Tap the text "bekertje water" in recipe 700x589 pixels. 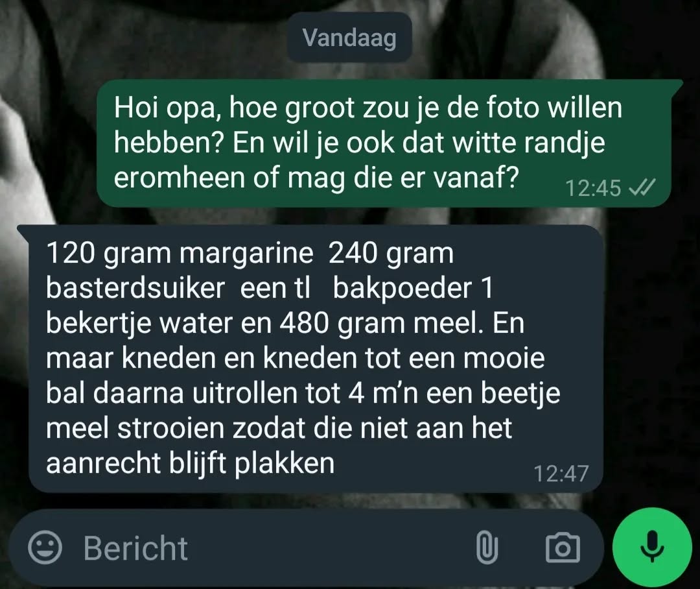pyautogui.click(x=139, y=324)
